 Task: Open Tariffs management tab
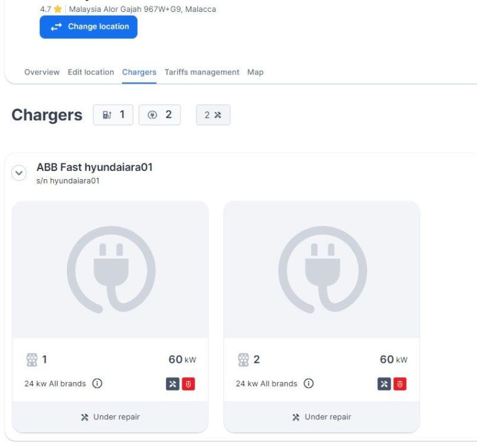[202, 72]
